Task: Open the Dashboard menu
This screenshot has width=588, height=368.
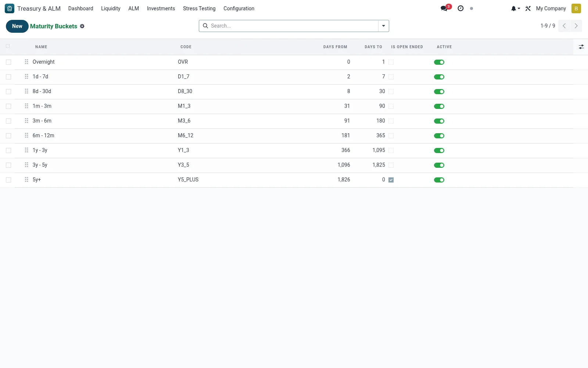Action: point(80,8)
